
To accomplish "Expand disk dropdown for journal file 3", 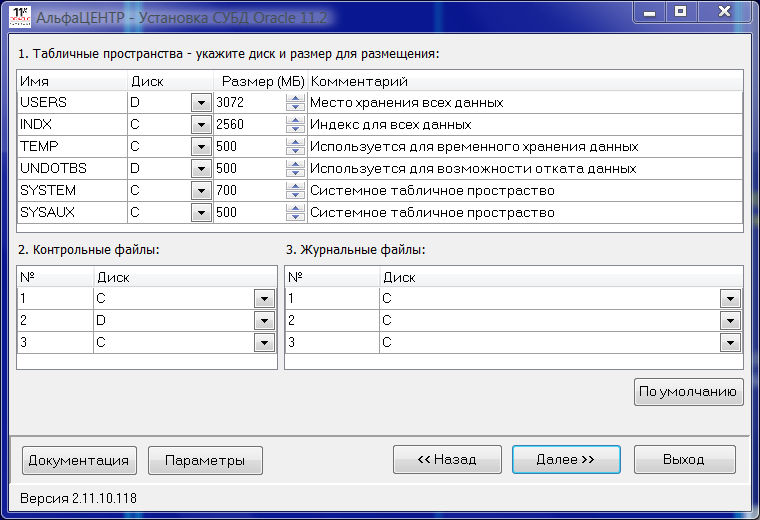I will click(730, 343).
